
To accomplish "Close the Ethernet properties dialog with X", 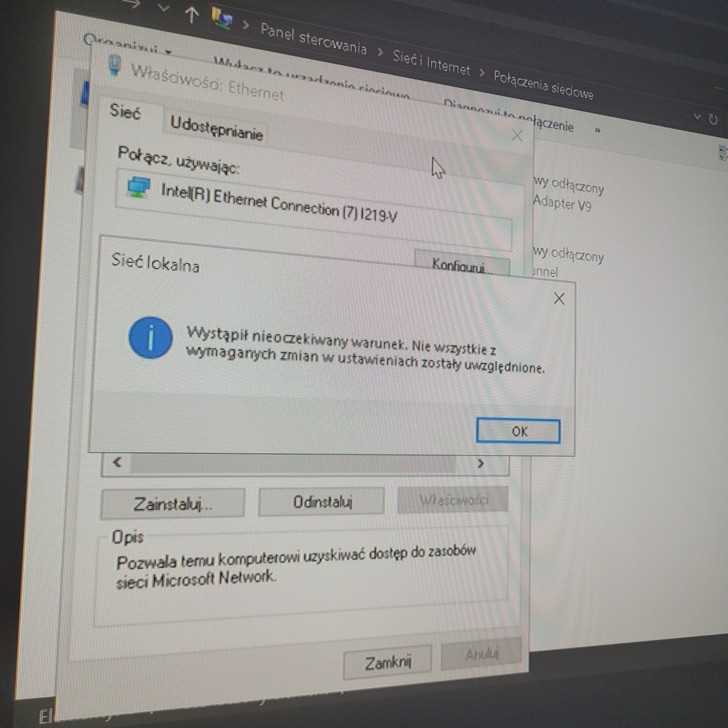I will click(517, 135).
